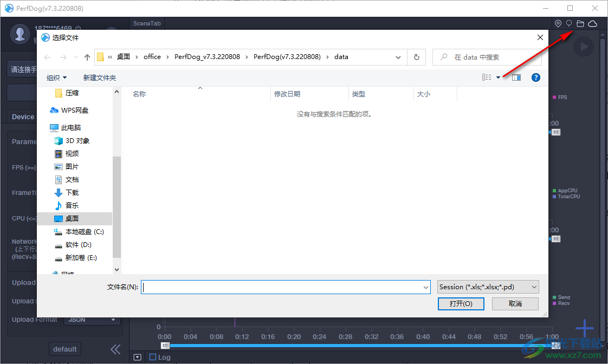Open 本地磁盘 (C:) drive
This screenshot has width=608, height=364.
click(x=85, y=232)
